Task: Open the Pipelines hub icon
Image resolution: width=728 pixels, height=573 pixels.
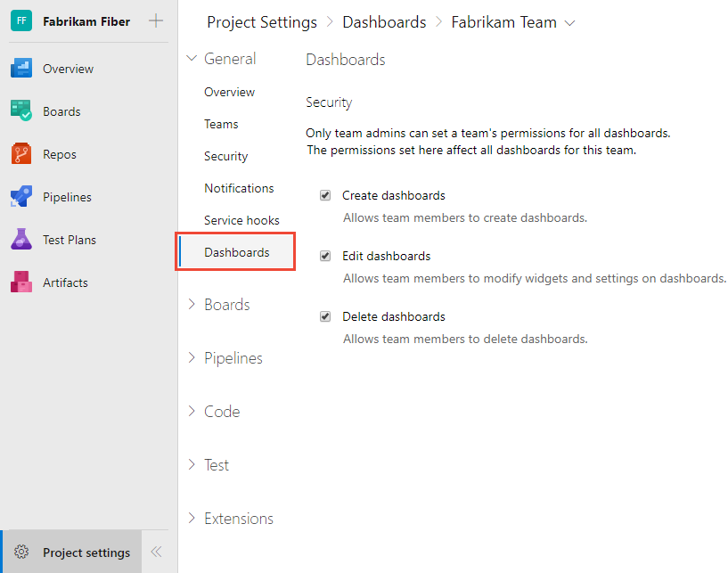Action: [x=21, y=196]
